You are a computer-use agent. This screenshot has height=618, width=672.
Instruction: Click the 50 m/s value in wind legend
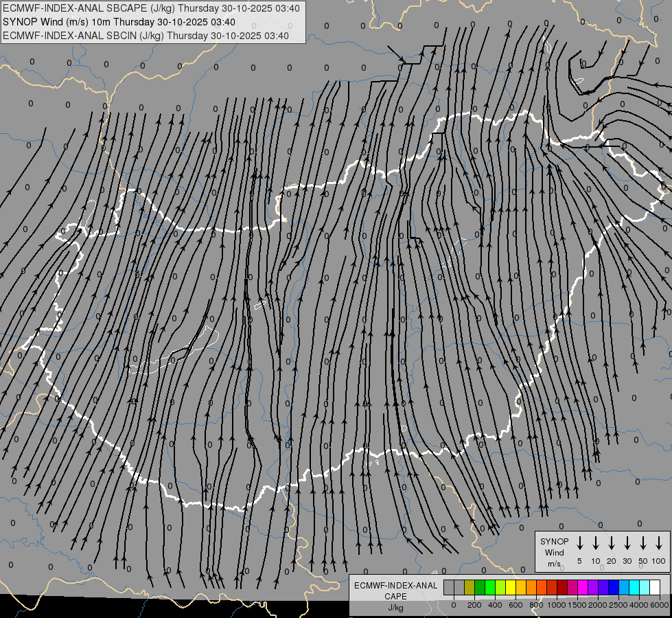coord(643,561)
